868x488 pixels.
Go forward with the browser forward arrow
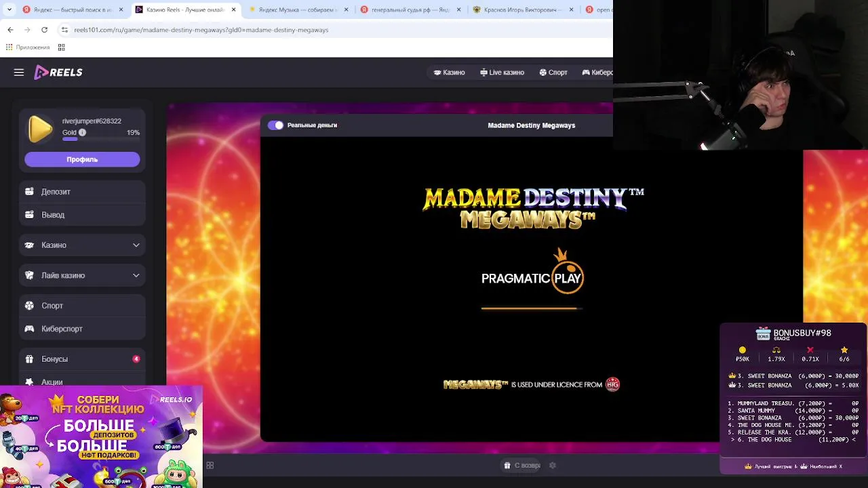[27, 30]
